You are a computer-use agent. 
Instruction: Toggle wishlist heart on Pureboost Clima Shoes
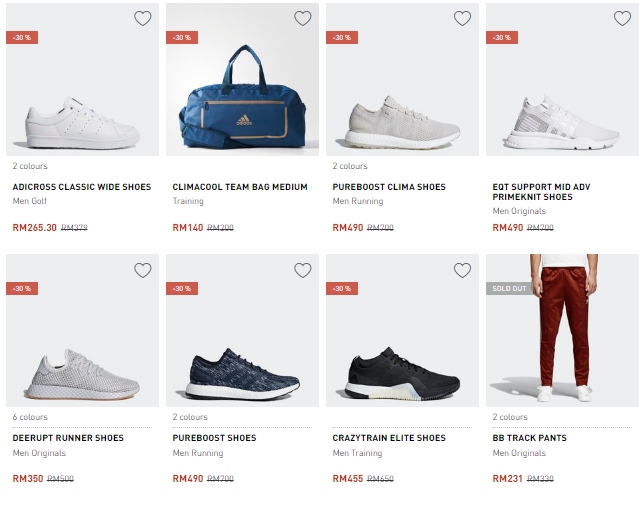(x=462, y=18)
